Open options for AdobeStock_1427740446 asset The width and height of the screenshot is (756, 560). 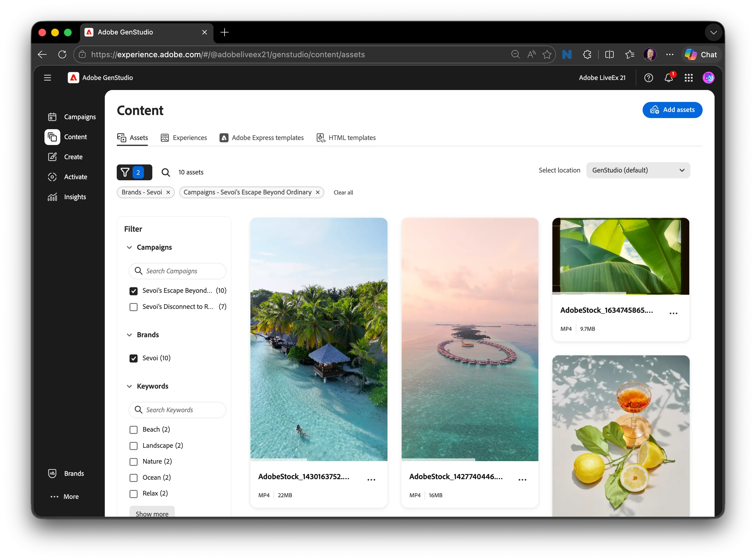(522, 479)
